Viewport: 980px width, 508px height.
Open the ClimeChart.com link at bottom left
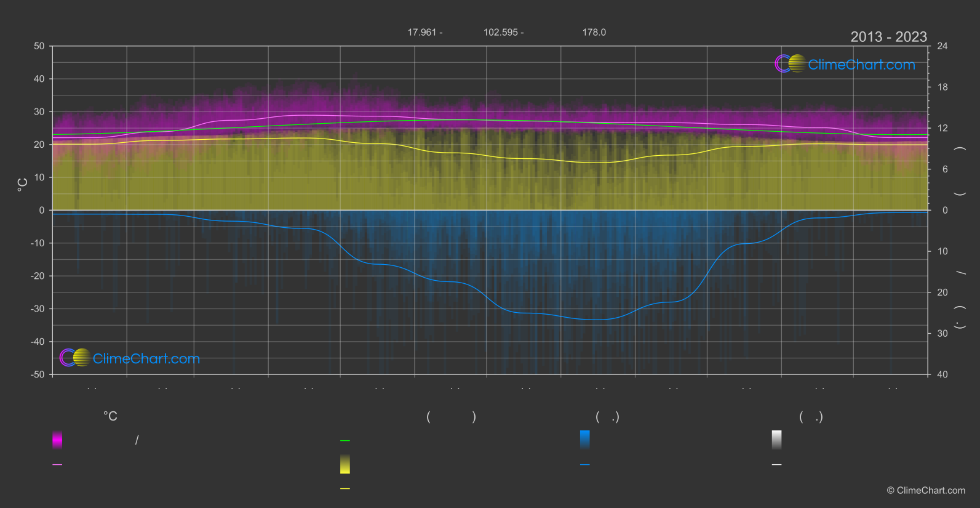point(146,359)
